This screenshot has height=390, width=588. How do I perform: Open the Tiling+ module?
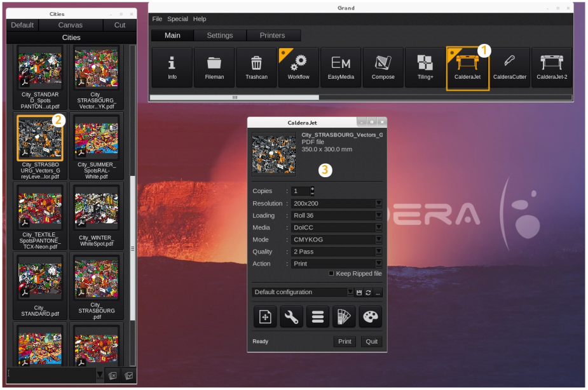(425, 67)
